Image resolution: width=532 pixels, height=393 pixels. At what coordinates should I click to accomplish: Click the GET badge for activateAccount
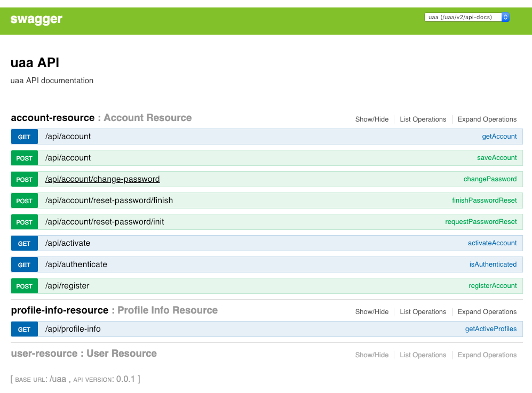[24, 244]
